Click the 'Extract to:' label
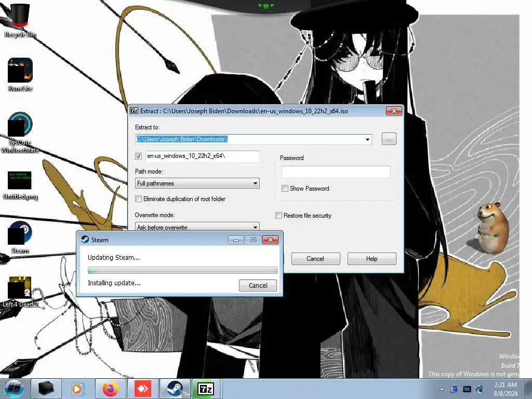 [x=147, y=127]
